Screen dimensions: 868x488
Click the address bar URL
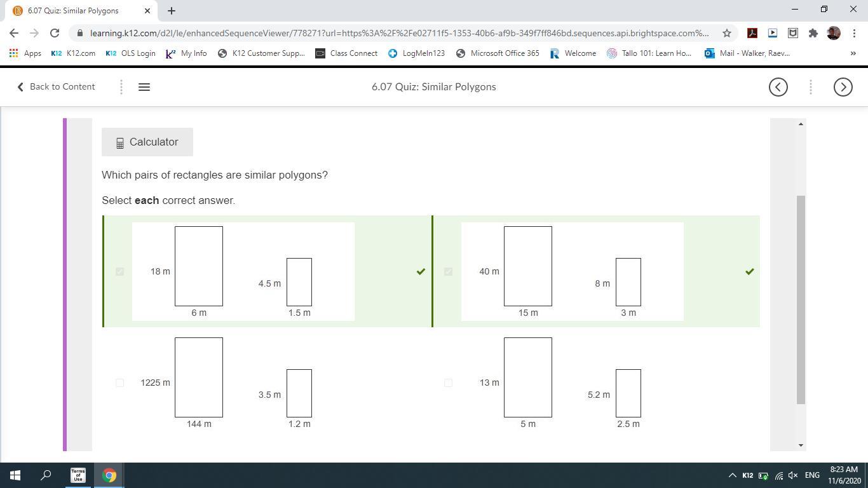[x=399, y=33]
